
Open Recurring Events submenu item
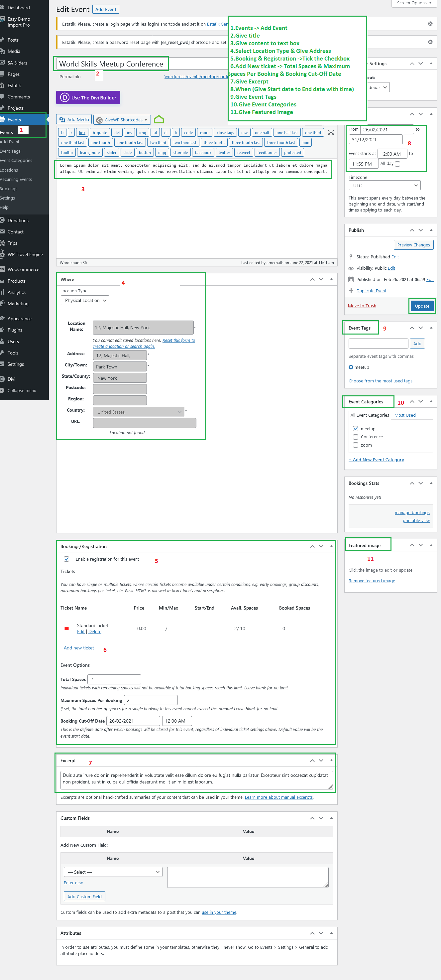tap(16, 179)
